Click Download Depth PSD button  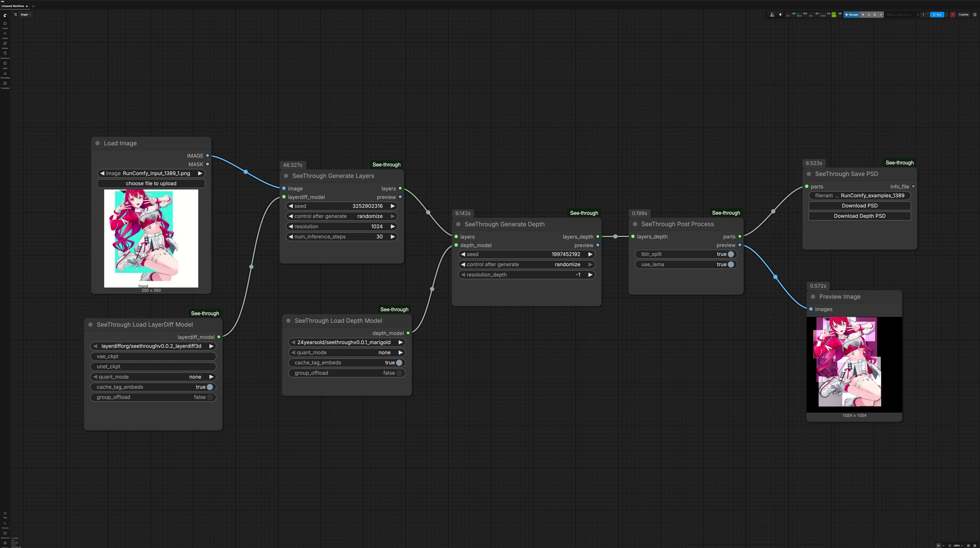[x=859, y=216]
